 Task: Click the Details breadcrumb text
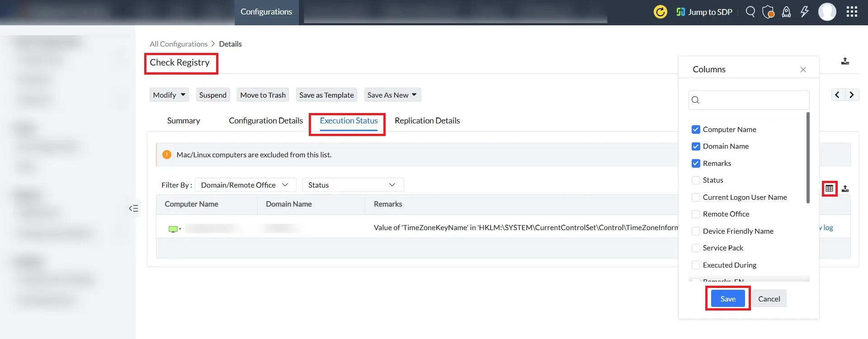pyautogui.click(x=230, y=44)
